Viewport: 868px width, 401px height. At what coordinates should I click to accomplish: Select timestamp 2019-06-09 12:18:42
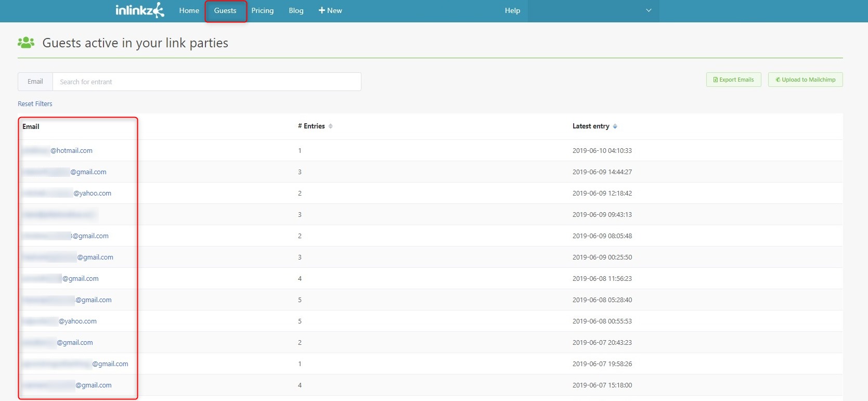pos(602,193)
